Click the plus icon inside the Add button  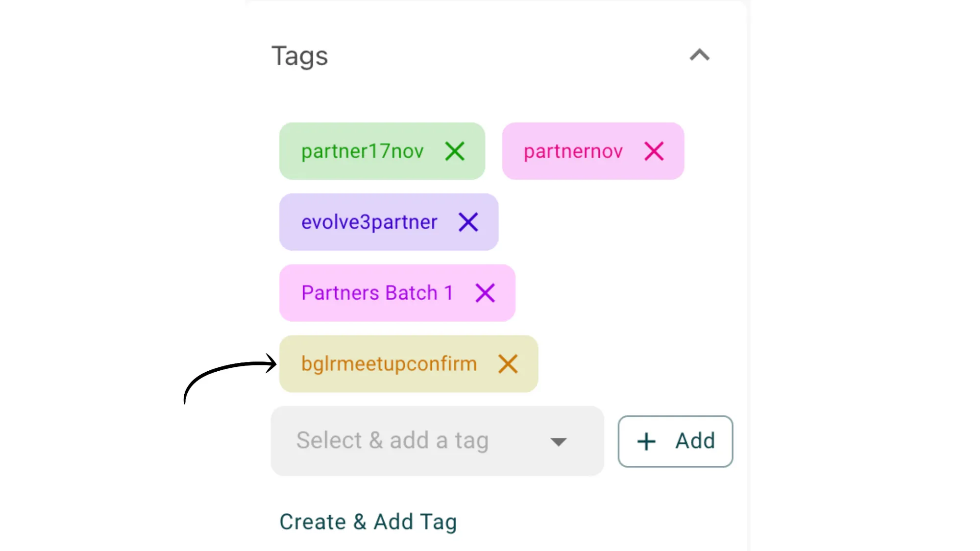[x=645, y=441]
